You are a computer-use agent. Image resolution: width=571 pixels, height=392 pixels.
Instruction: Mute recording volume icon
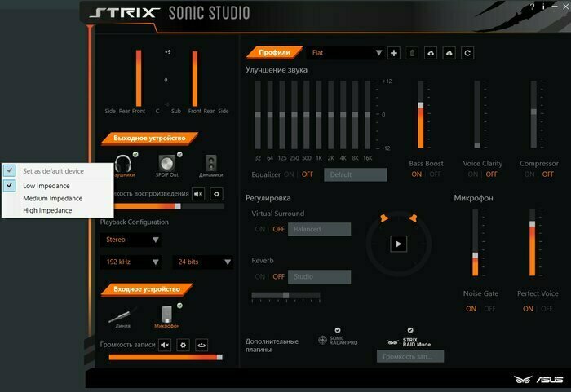coord(165,345)
